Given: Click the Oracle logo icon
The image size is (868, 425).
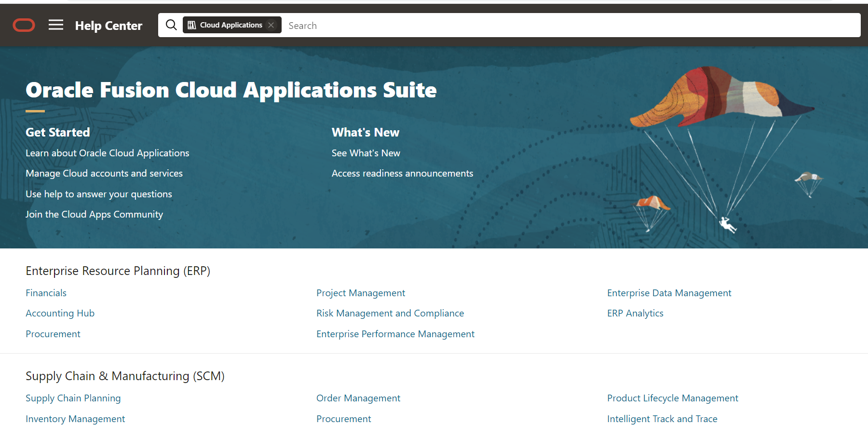Looking at the screenshot, I should 24,25.
